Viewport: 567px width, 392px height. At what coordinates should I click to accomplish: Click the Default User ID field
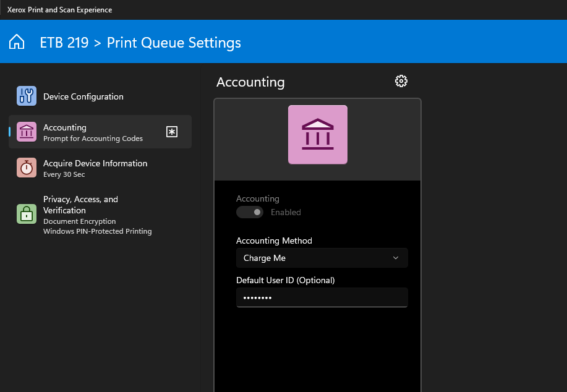click(x=322, y=297)
